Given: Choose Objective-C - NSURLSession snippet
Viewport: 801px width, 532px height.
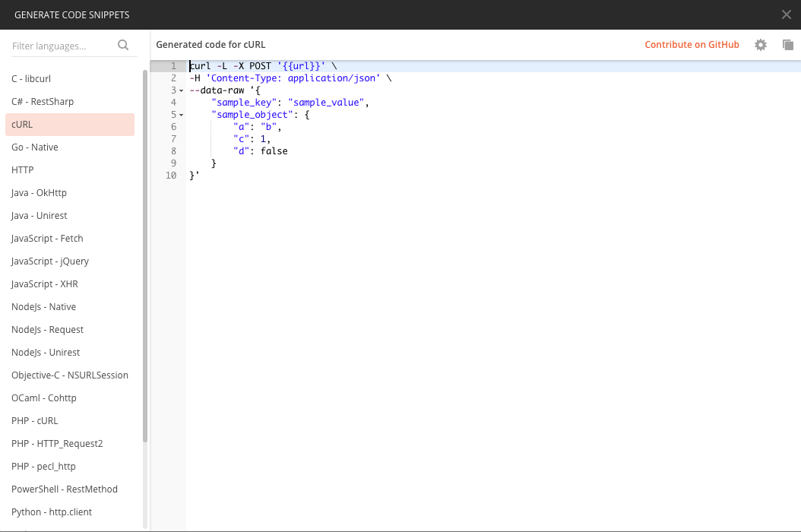Looking at the screenshot, I should point(69,375).
